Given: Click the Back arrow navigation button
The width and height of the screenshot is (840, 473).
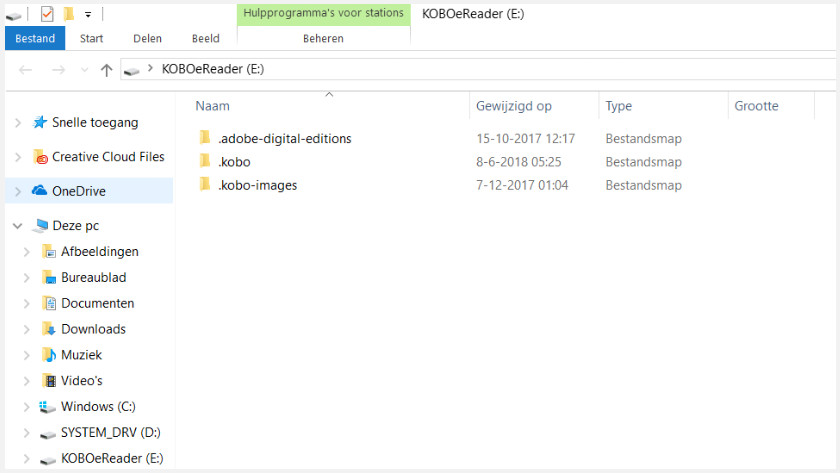Looking at the screenshot, I should tap(26, 70).
